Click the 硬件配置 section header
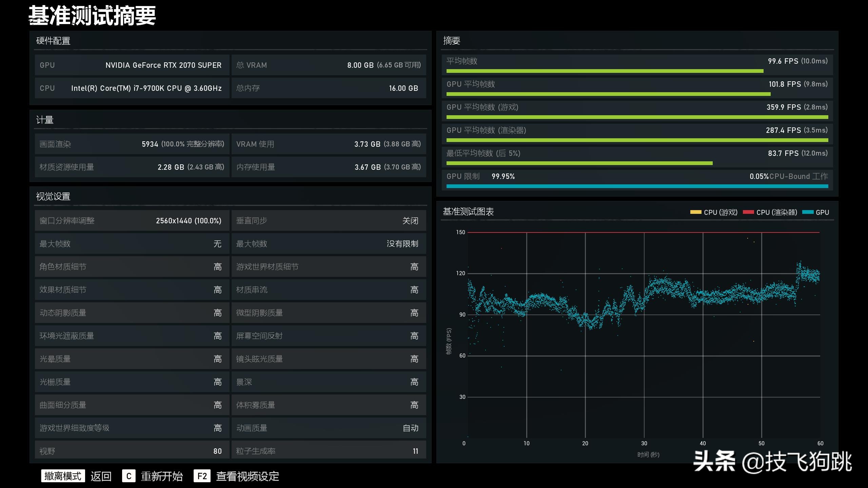Viewport: 868px width, 488px height. coord(53,41)
